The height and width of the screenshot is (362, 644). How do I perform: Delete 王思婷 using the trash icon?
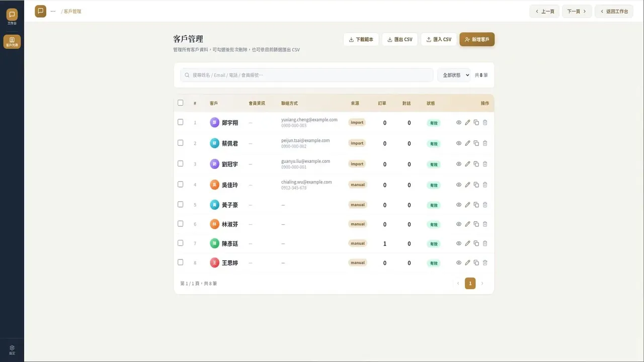(485, 262)
